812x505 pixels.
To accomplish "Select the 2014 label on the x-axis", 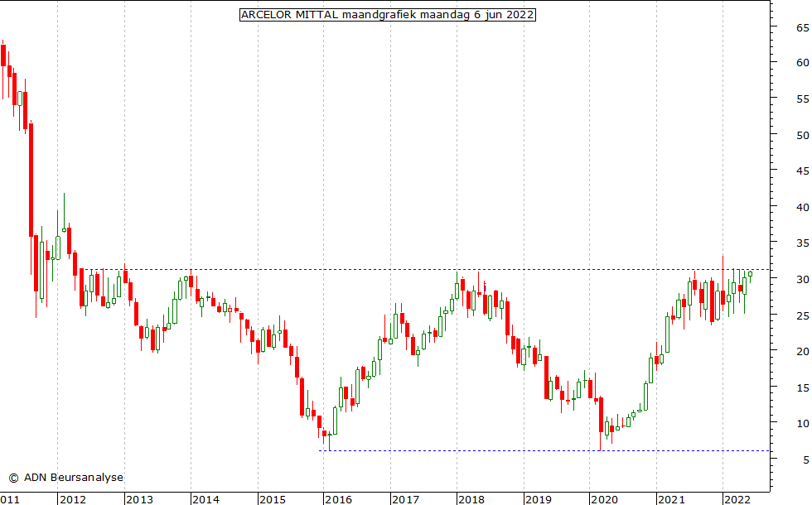I will 206,500.
